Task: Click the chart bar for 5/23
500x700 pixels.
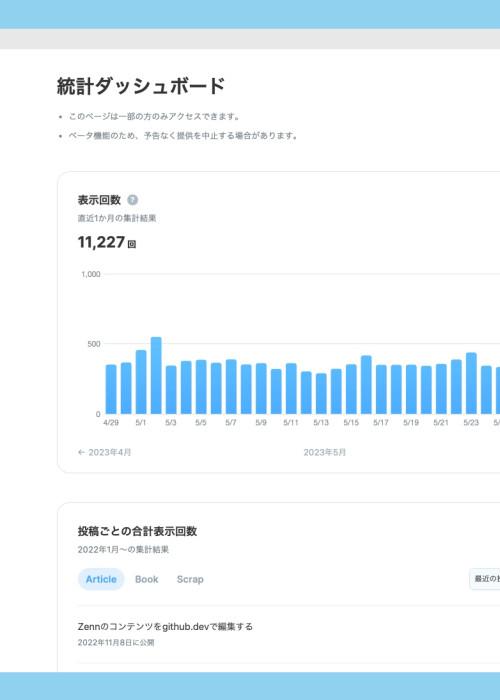Action: click(x=471, y=383)
